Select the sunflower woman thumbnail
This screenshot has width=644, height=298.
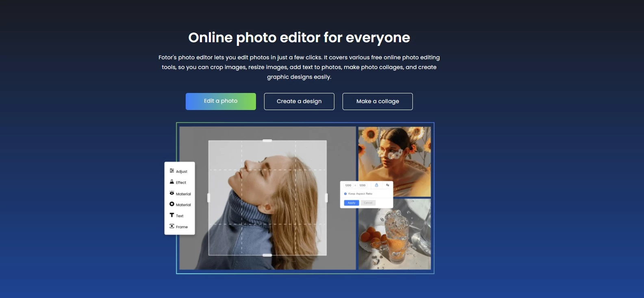[394, 161]
